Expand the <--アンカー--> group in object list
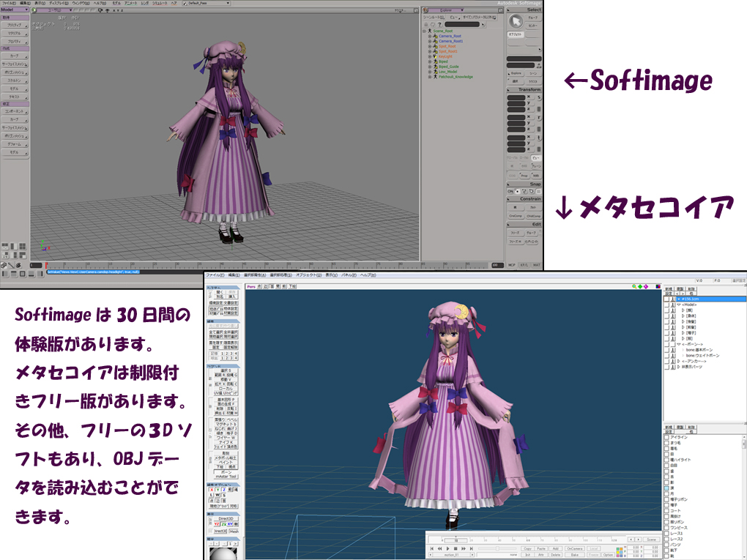Screen dimensions: 747x560 click(x=679, y=362)
